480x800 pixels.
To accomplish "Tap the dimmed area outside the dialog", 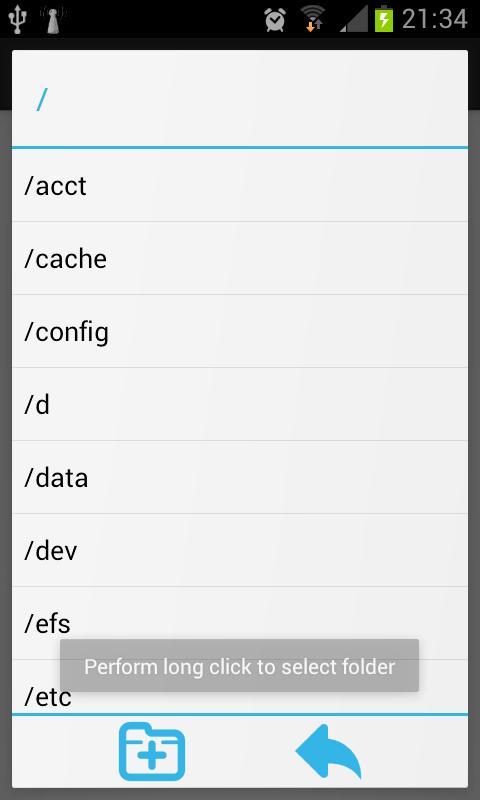I will 5,408.
